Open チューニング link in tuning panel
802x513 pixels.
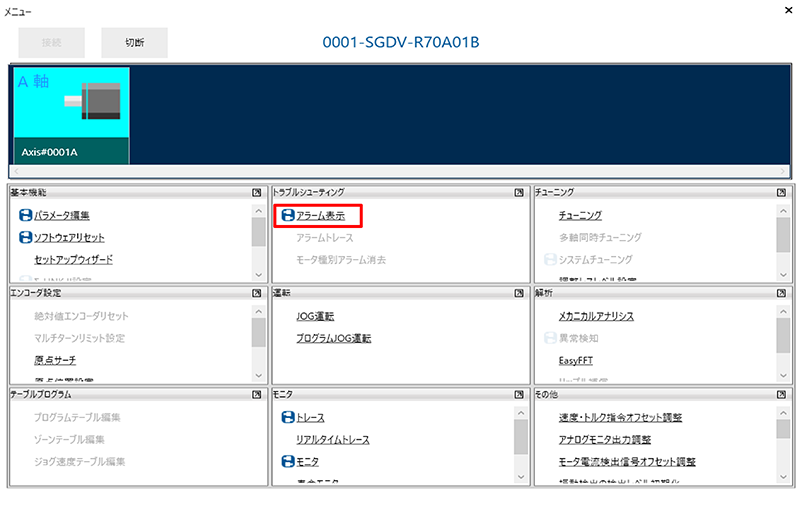[580, 215]
